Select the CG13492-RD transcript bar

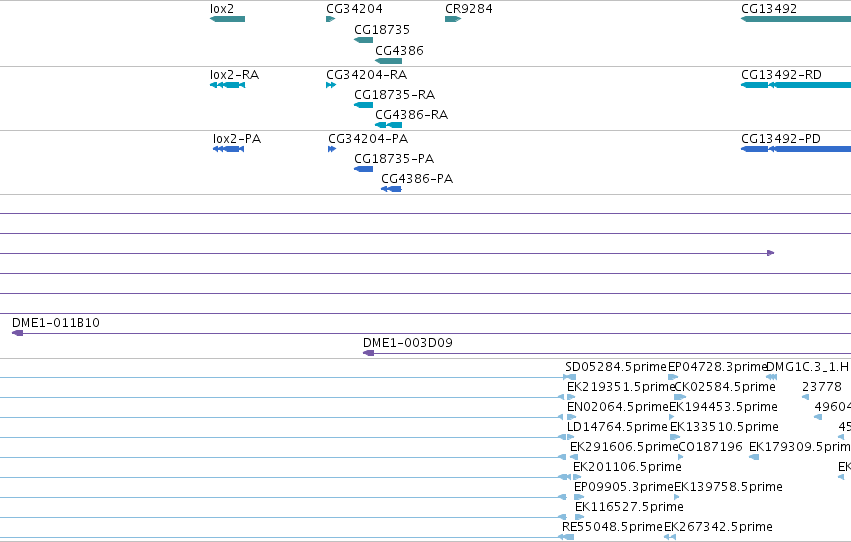pos(796,85)
